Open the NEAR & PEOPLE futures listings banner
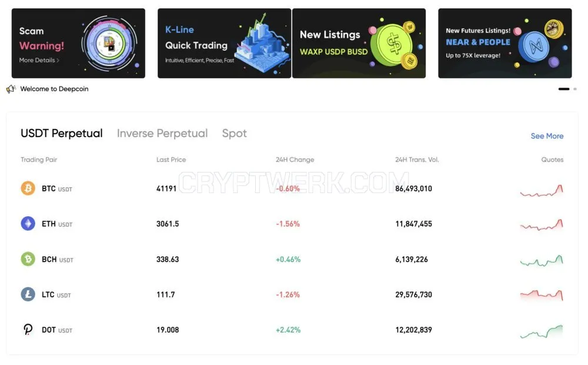The image size is (588, 365). [505, 43]
